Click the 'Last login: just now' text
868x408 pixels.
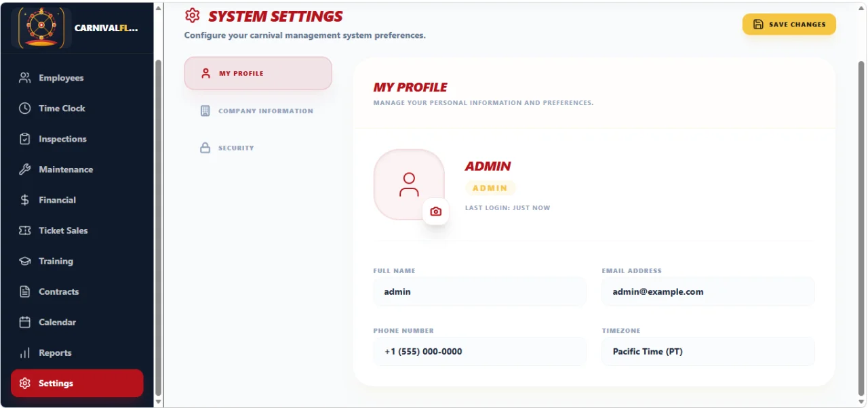tap(507, 207)
